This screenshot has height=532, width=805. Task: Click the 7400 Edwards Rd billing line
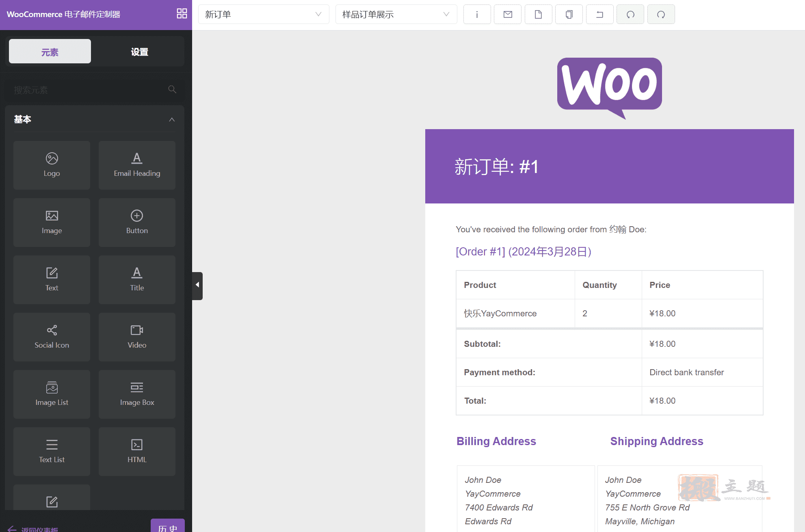(499, 508)
